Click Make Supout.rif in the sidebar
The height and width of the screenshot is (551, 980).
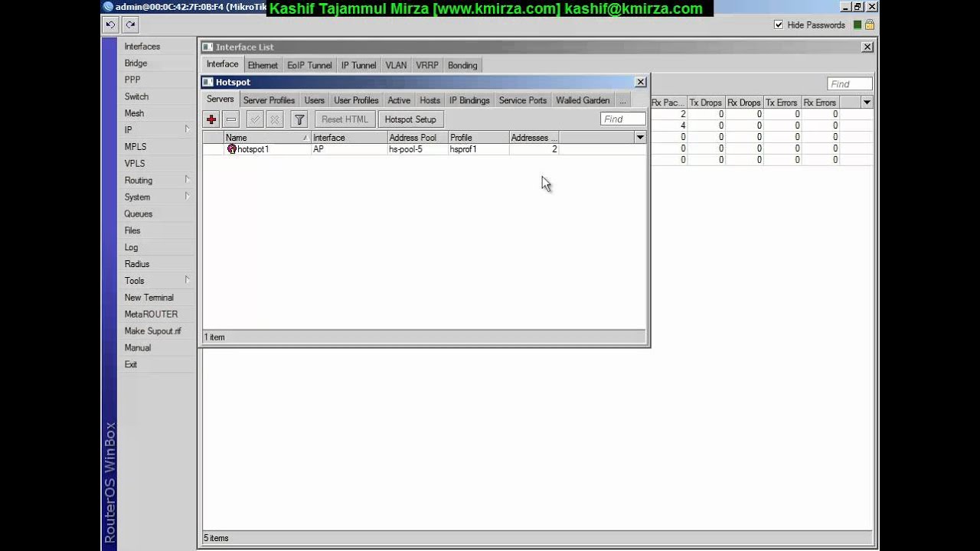tap(153, 331)
